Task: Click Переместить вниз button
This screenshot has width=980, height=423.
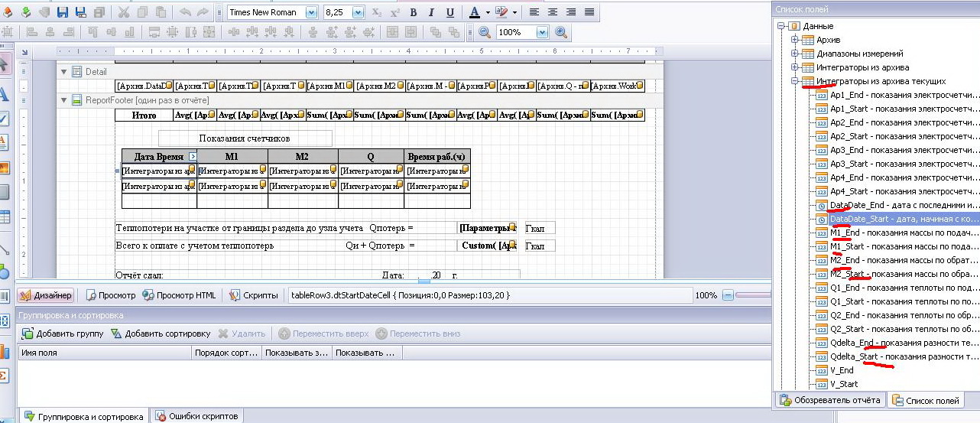Action: (x=418, y=334)
